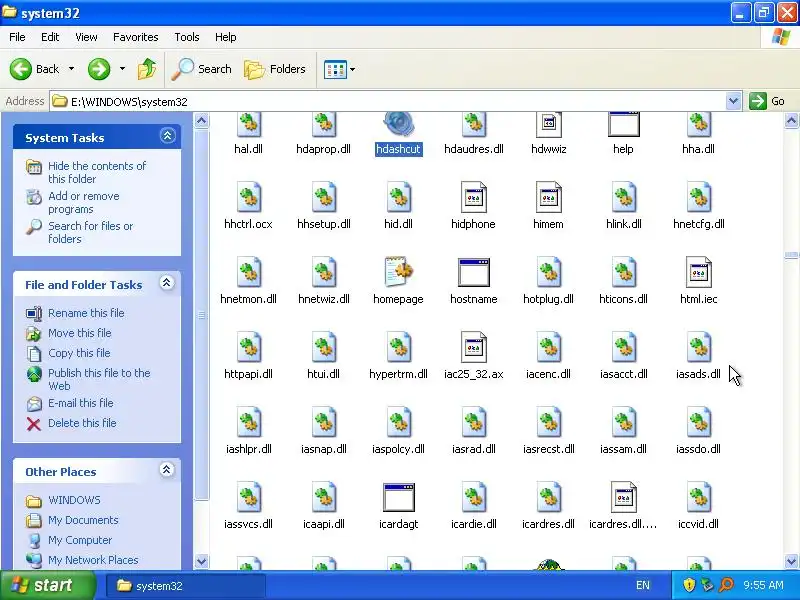The image size is (800, 600).
Task: Click Search for files or folders
Action: [90, 232]
